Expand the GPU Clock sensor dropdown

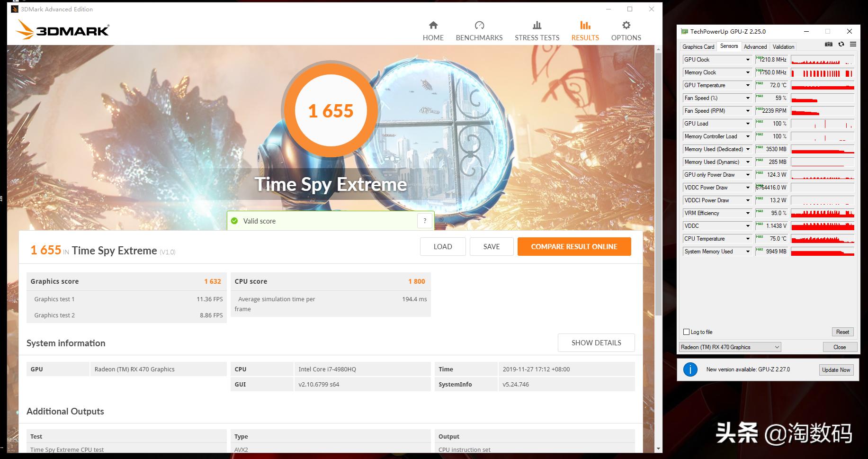point(748,60)
